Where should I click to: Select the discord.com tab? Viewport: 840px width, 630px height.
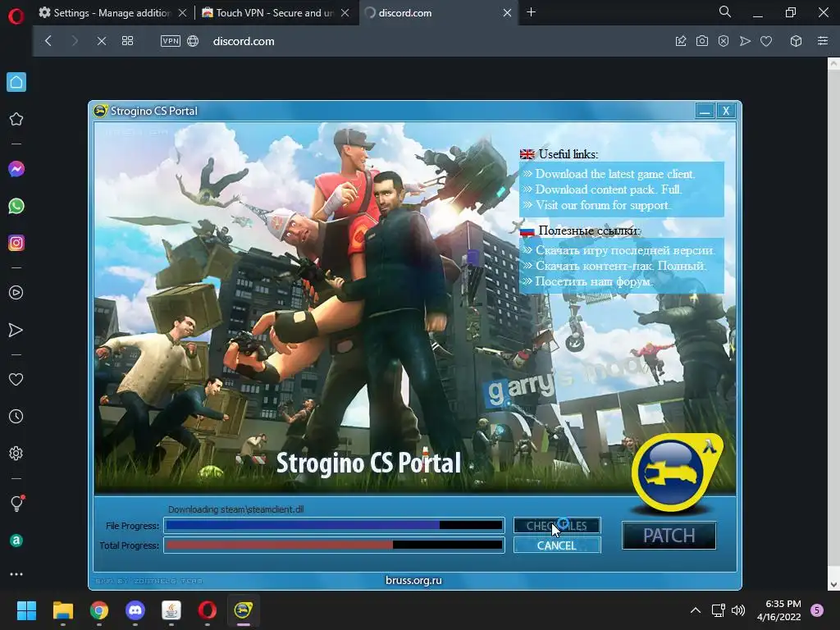[436, 13]
